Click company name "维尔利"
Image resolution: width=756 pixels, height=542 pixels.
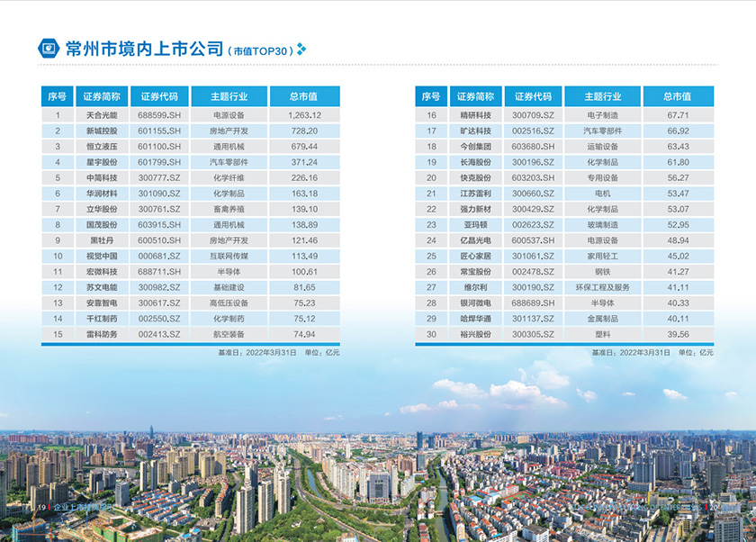pyautogui.click(x=476, y=287)
